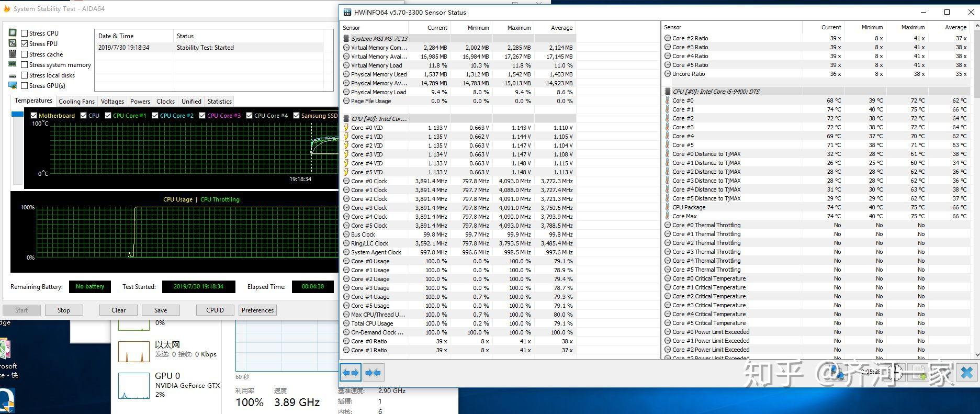Click the Average column header in right sensor pane
The image size is (980, 414).
tap(950, 27)
